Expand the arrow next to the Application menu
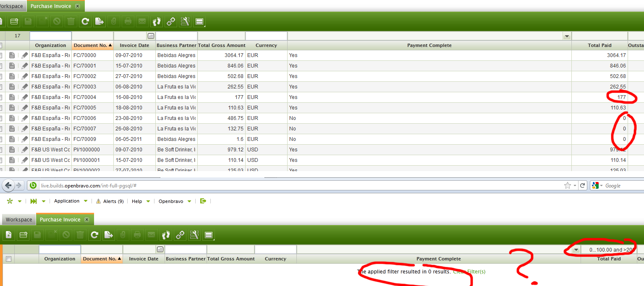The height and width of the screenshot is (286, 644). click(x=86, y=201)
